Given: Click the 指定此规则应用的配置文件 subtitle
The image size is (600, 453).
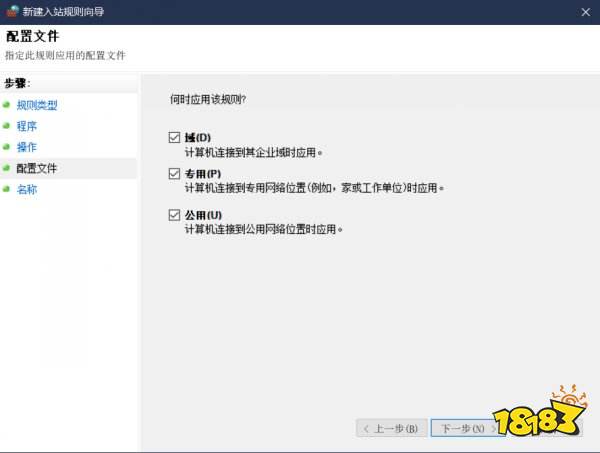Looking at the screenshot, I should coord(65,55).
